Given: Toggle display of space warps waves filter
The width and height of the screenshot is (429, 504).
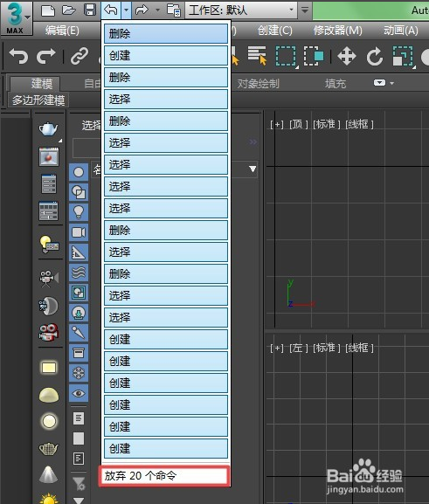Looking at the screenshot, I should [x=79, y=273].
